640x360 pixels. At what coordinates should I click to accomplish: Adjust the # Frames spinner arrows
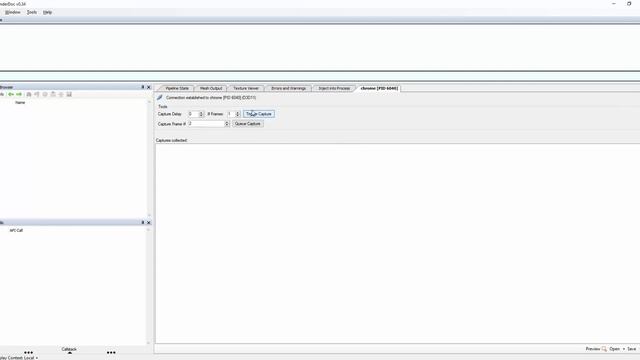(238, 114)
